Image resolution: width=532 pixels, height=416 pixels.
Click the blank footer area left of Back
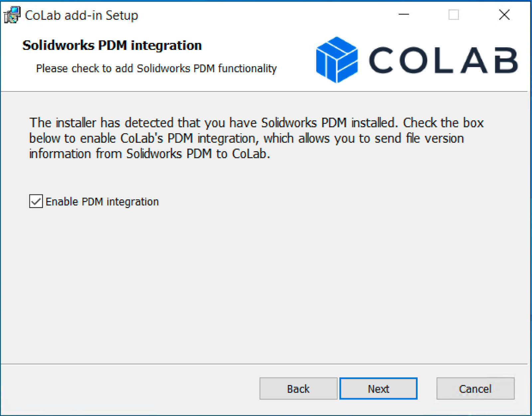click(x=130, y=388)
